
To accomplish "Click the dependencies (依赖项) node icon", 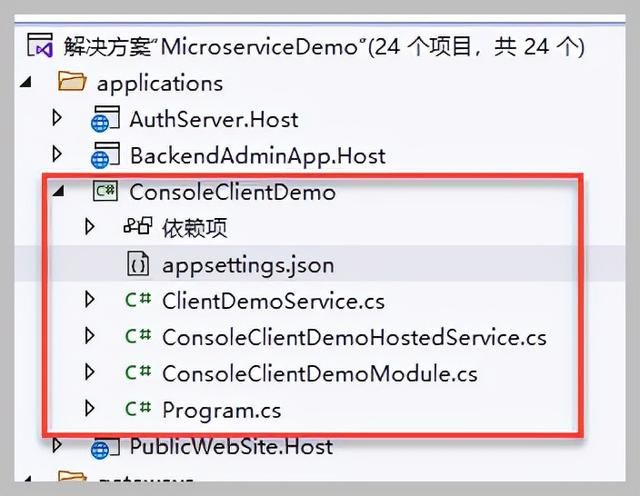I will pos(138,228).
